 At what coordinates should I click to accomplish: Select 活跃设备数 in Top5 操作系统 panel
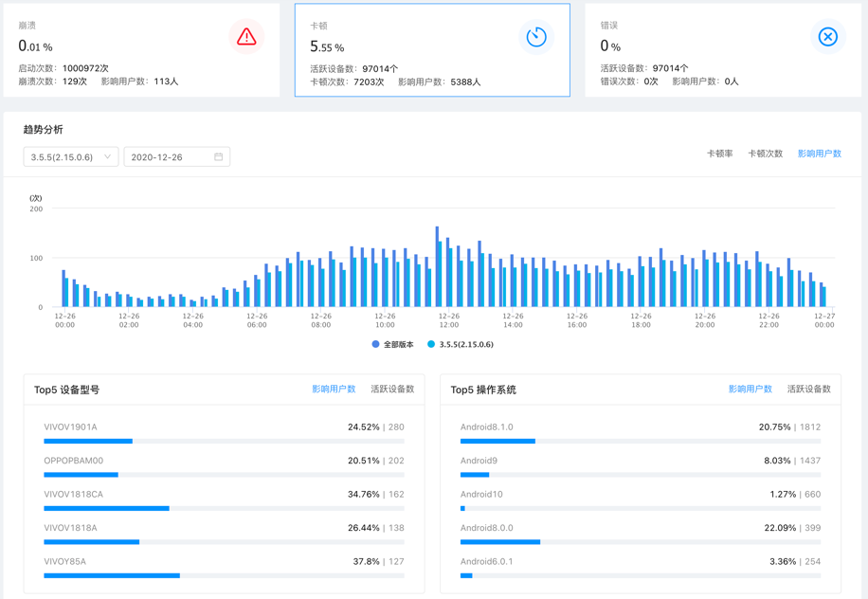click(x=808, y=390)
